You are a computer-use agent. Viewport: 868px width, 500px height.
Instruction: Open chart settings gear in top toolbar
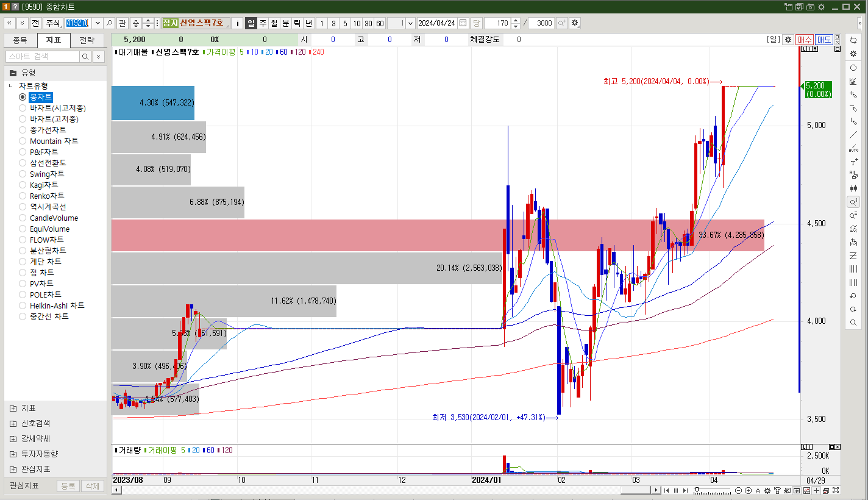coord(575,23)
